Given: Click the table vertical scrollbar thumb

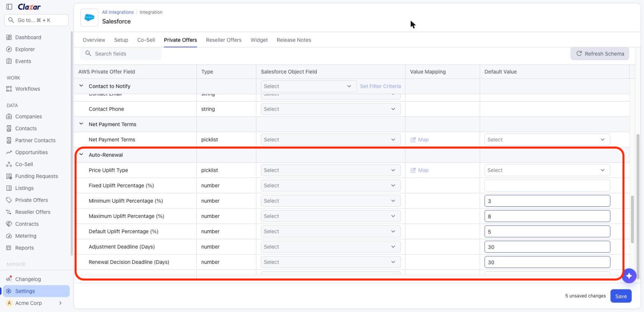Looking at the screenshot, I should point(632,219).
